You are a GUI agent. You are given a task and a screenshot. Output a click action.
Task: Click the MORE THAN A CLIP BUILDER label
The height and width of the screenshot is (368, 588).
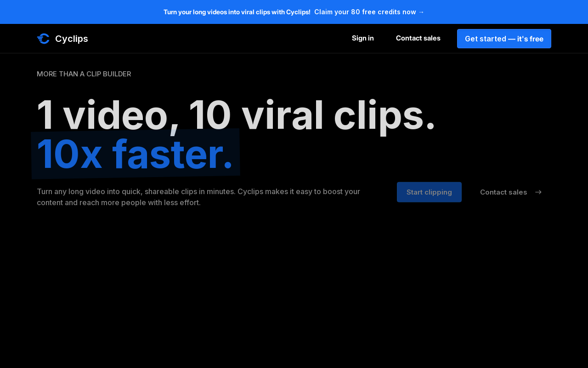[84, 74]
